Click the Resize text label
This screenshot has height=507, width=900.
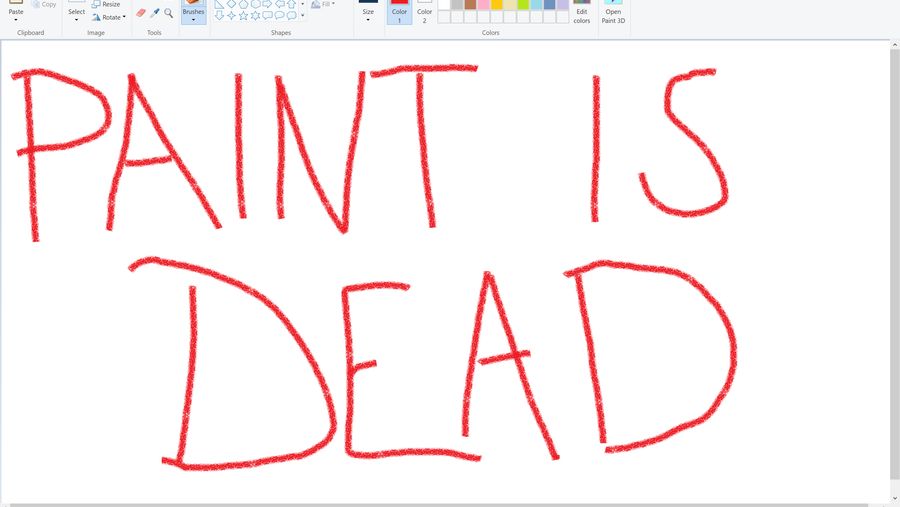[111, 4]
